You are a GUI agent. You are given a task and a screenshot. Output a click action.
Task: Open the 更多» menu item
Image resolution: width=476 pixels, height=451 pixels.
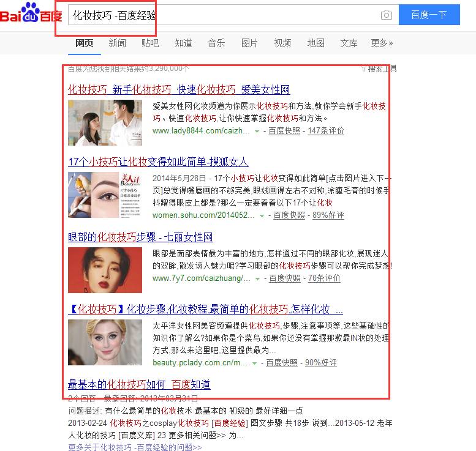(382, 43)
